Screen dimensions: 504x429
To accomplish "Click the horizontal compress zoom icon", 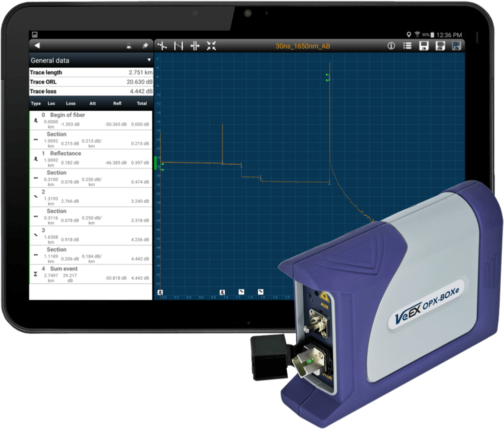I will (195, 46).
